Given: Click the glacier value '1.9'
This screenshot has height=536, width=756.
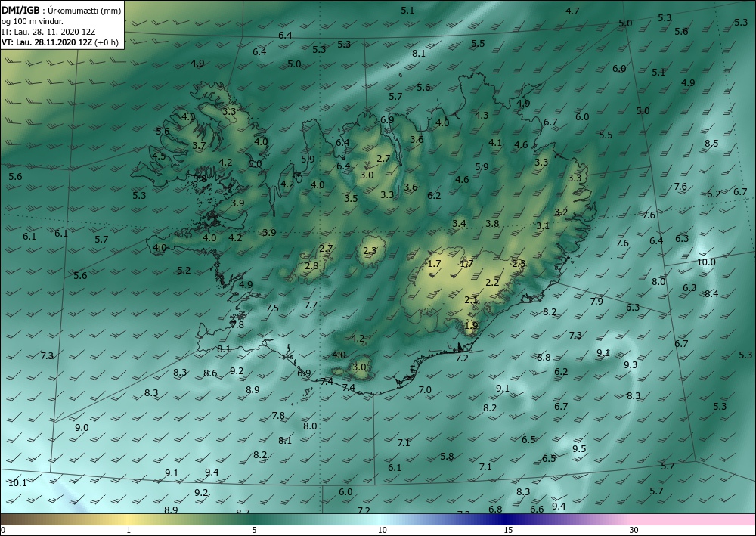Looking at the screenshot, I should [x=470, y=325].
